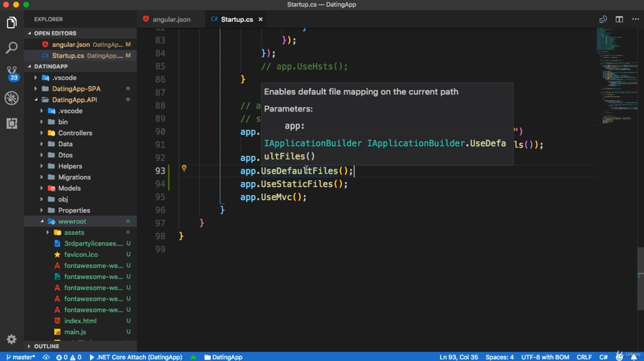Select the Spaces: 4 indentation setting
The width and height of the screenshot is (644, 361).
(500, 357)
